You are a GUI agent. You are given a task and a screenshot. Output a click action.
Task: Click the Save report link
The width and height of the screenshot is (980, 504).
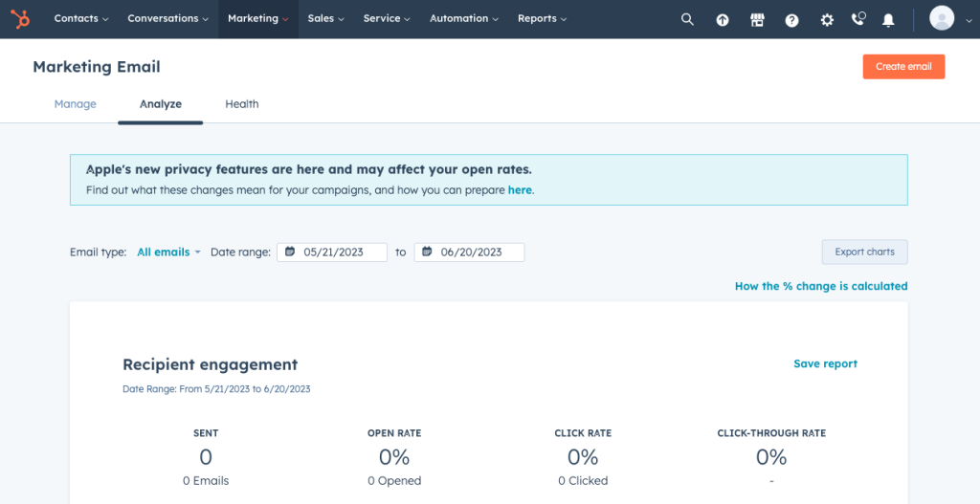825,363
